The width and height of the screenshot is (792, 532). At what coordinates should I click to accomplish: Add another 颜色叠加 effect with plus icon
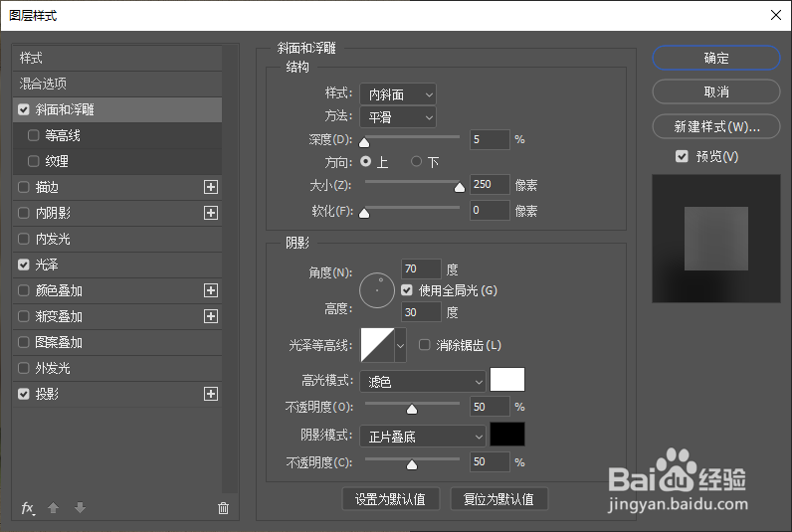(x=211, y=290)
